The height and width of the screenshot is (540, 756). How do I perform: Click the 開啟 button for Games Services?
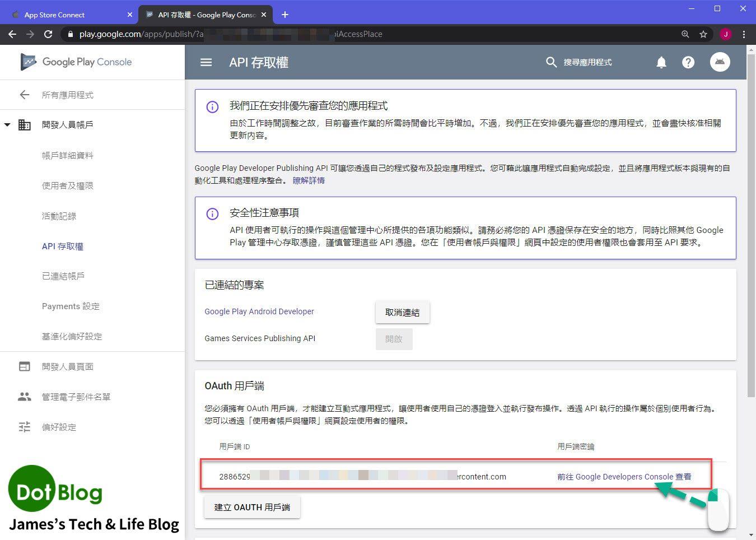click(x=394, y=339)
